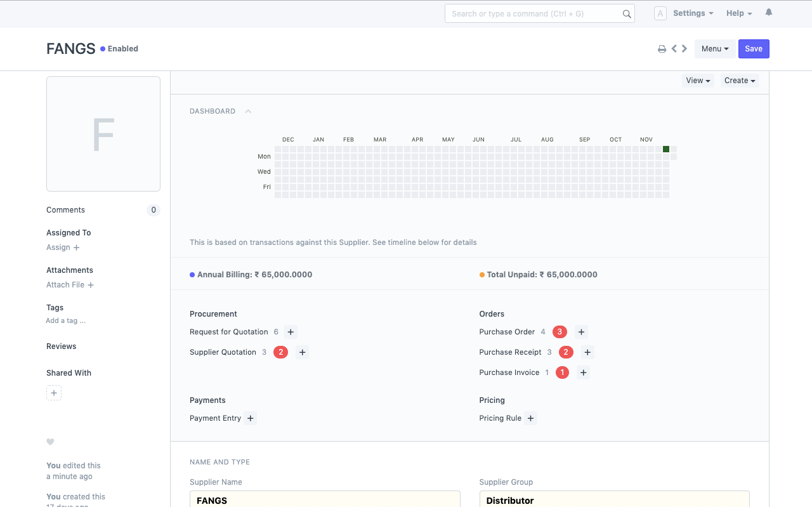Go to next supplier record
Viewport: 812px width, 507px height.
[x=684, y=49]
